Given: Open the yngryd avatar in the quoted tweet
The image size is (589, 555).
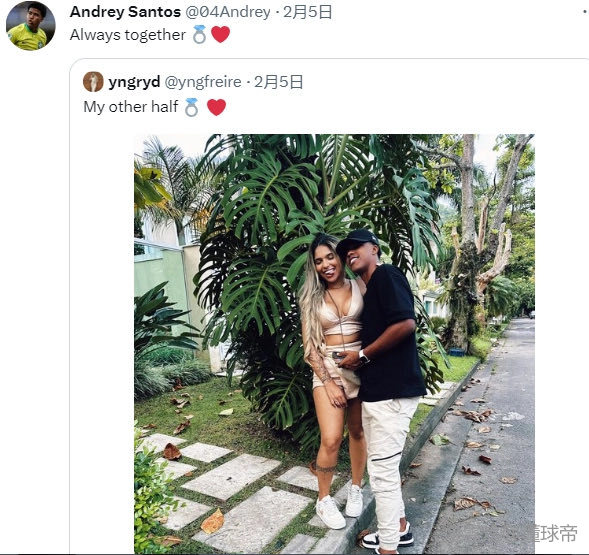Looking at the screenshot, I should pyautogui.click(x=93, y=82).
